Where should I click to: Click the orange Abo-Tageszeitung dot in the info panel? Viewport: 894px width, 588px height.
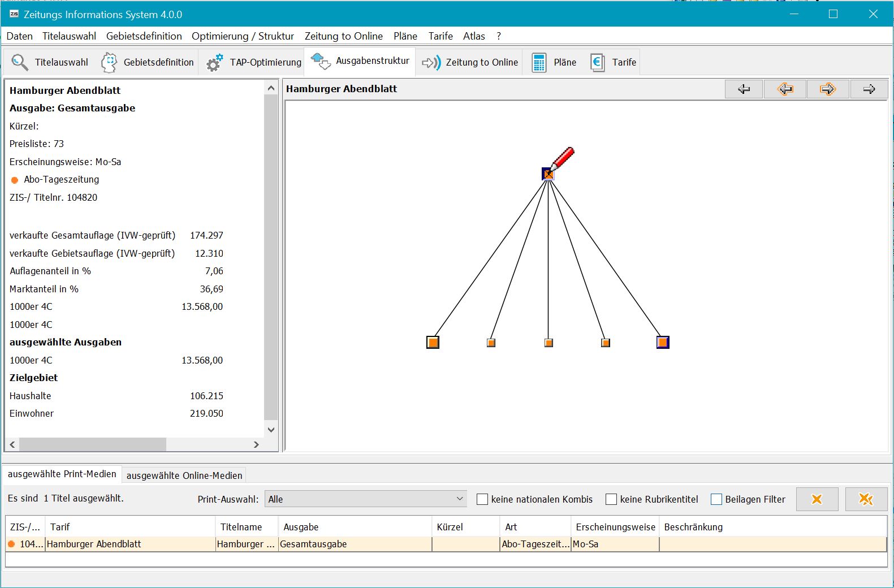point(15,180)
